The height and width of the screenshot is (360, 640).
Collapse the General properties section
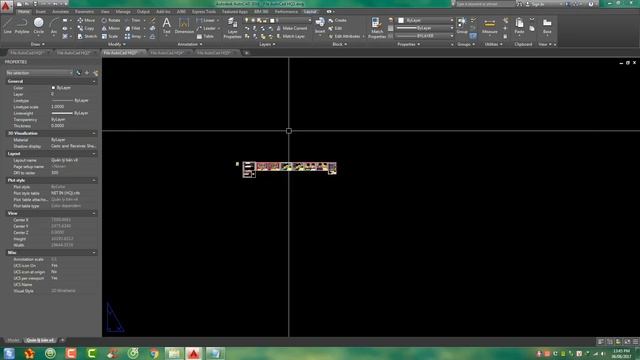(94, 81)
